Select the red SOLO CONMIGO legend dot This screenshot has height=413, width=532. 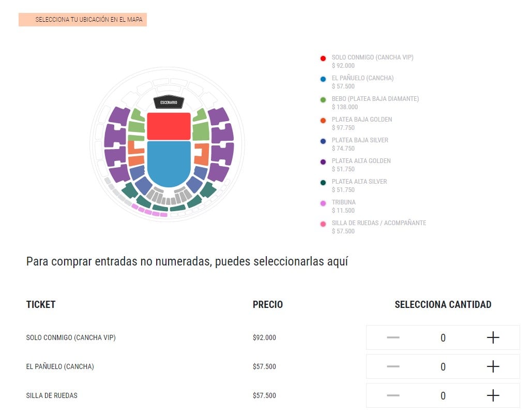[x=324, y=58]
